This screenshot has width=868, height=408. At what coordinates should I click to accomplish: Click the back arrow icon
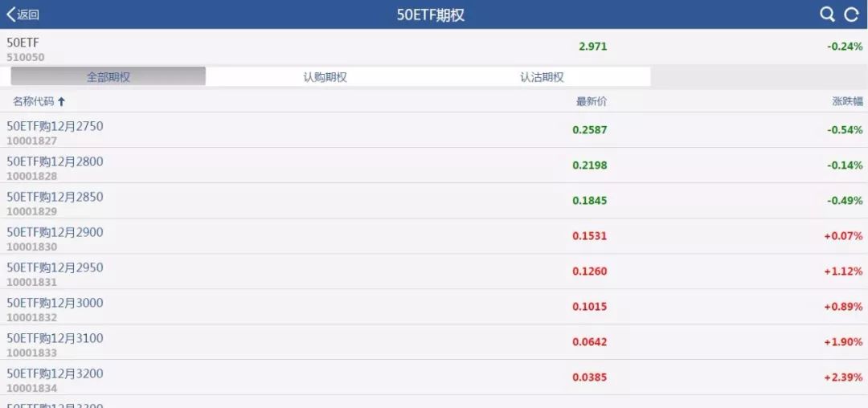coord(10,14)
